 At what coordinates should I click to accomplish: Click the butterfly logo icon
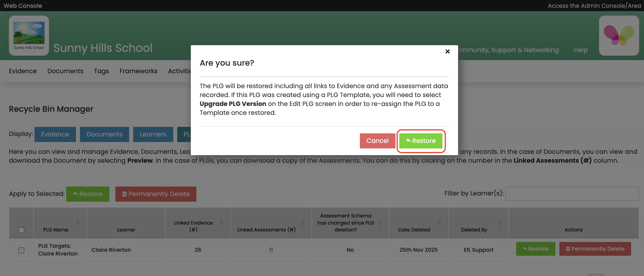[619, 35]
